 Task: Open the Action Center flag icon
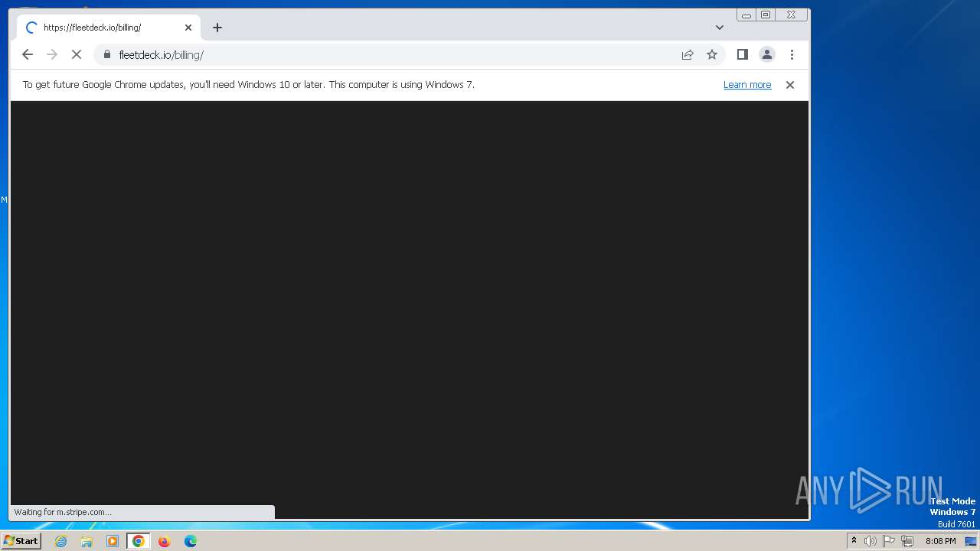889,541
